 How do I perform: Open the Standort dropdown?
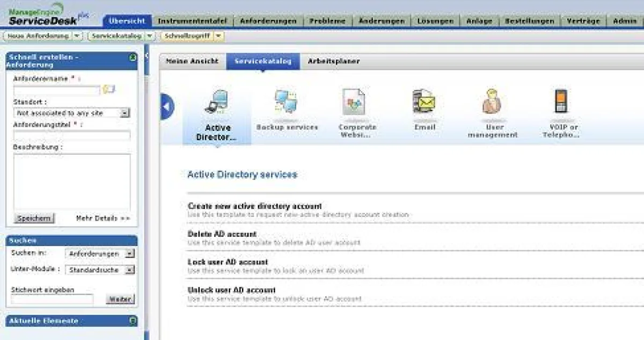point(125,113)
